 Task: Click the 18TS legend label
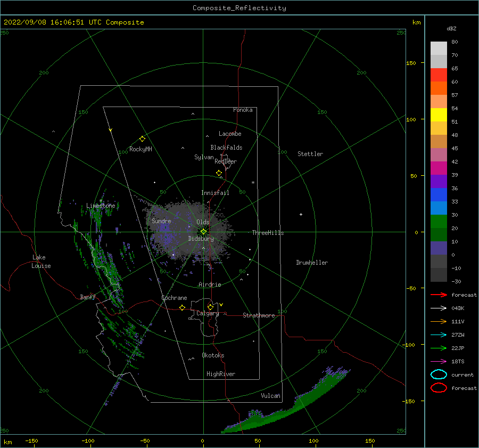[x=458, y=362]
